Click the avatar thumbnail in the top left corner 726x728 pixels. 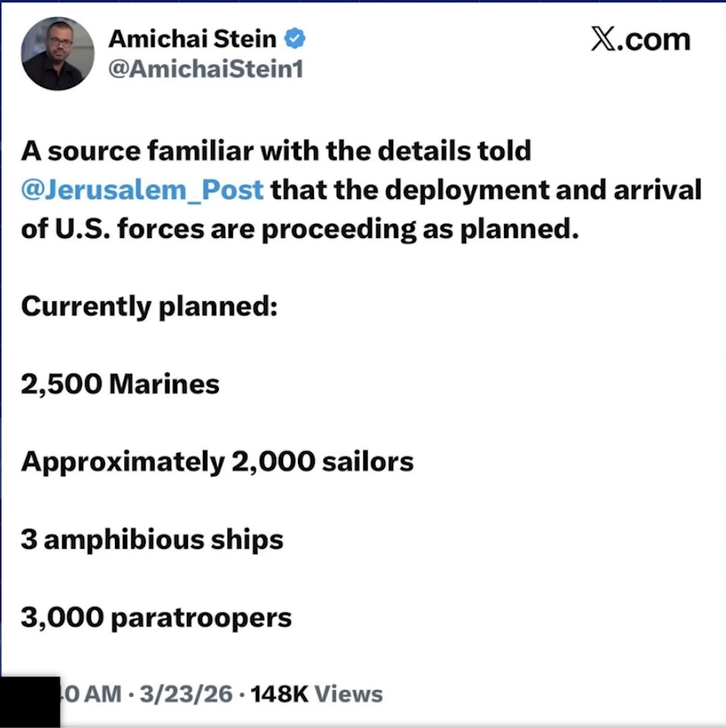click(x=57, y=55)
